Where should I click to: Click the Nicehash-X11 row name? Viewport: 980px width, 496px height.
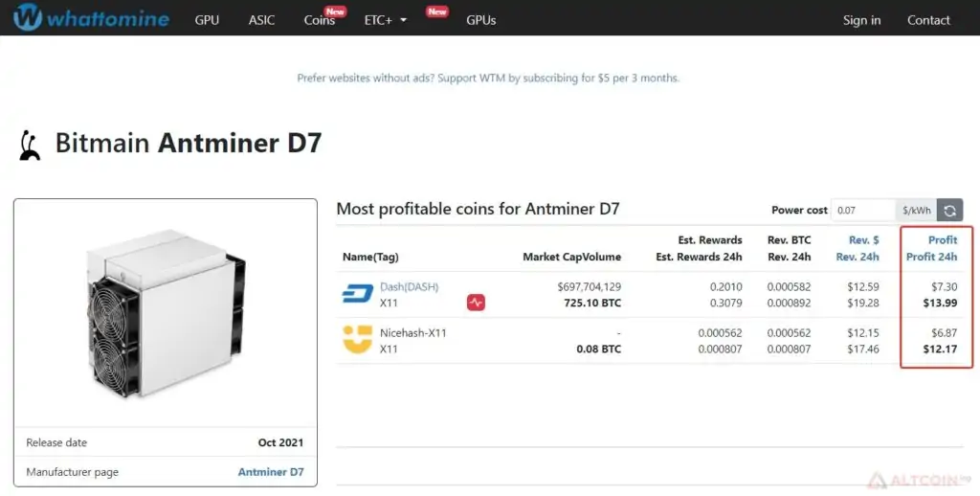pyautogui.click(x=413, y=333)
